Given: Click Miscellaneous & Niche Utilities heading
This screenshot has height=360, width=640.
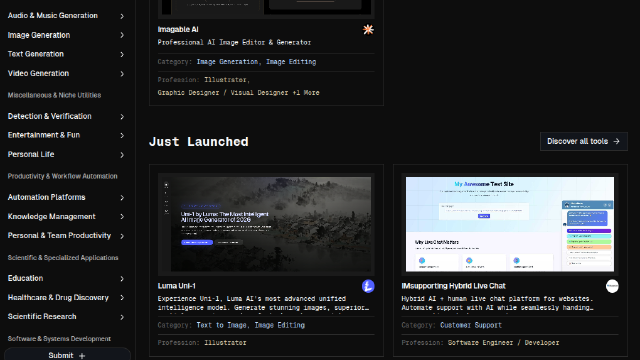Looking at the screenshot, I should pyautogui.click(x=54, y=95).
